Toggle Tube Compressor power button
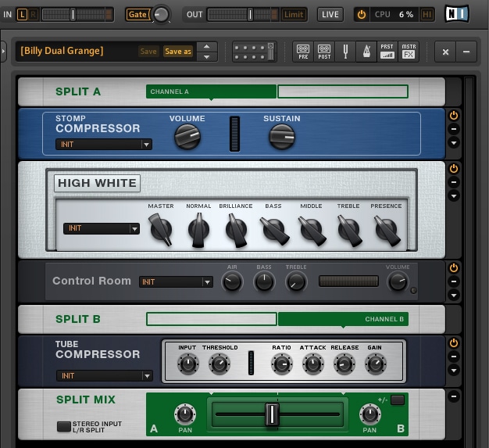Viewport: 489px width, 448px height. point(454,343)
